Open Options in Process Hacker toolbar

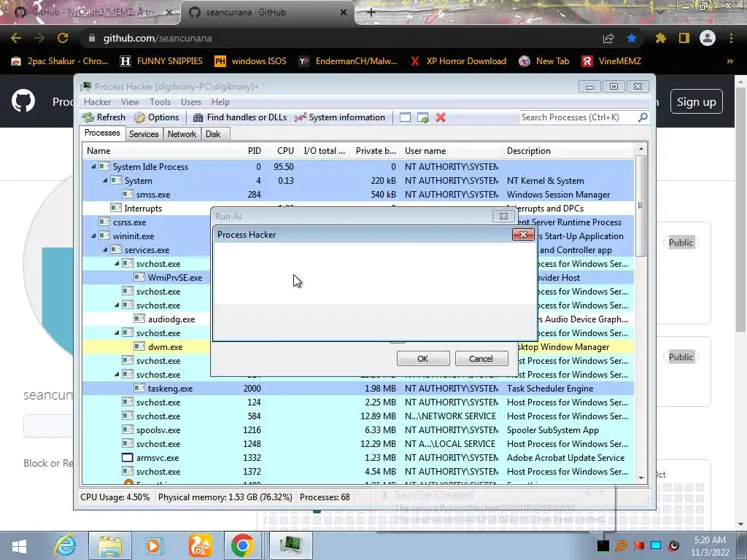pos(156,117)
